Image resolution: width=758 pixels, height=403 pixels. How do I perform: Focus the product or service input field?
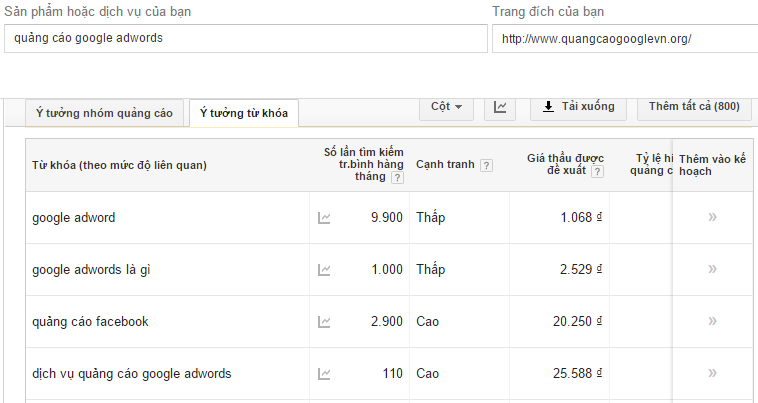click(246, 39)
